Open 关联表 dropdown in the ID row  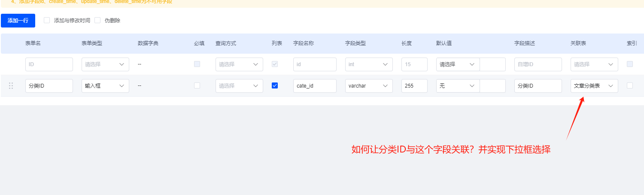click(594, 64)
